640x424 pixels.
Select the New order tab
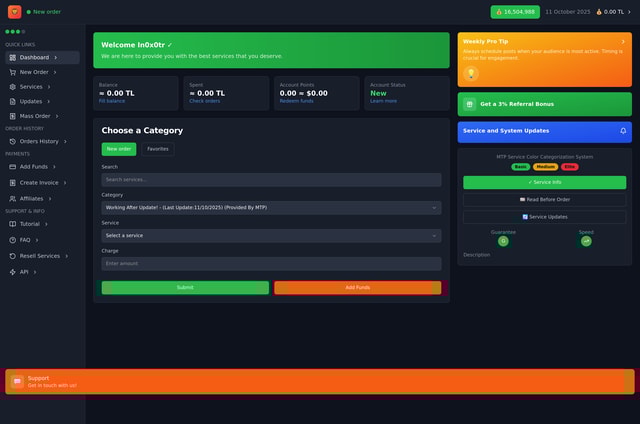tap(119, 149)
